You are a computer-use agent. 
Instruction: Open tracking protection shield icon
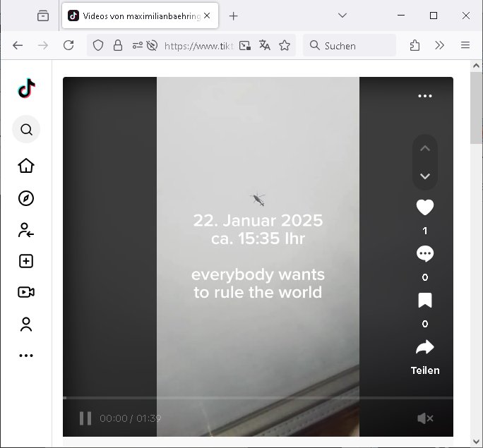[x=98, y=46]
